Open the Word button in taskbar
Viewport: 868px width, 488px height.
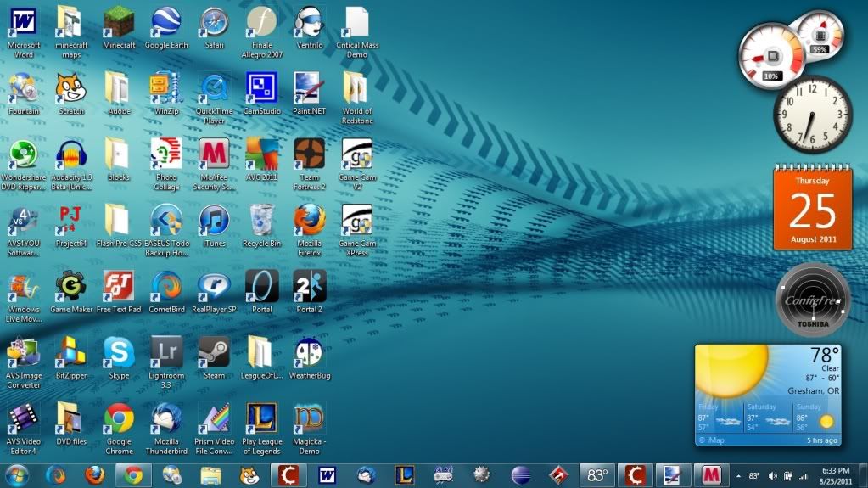[x=327, y=475]
